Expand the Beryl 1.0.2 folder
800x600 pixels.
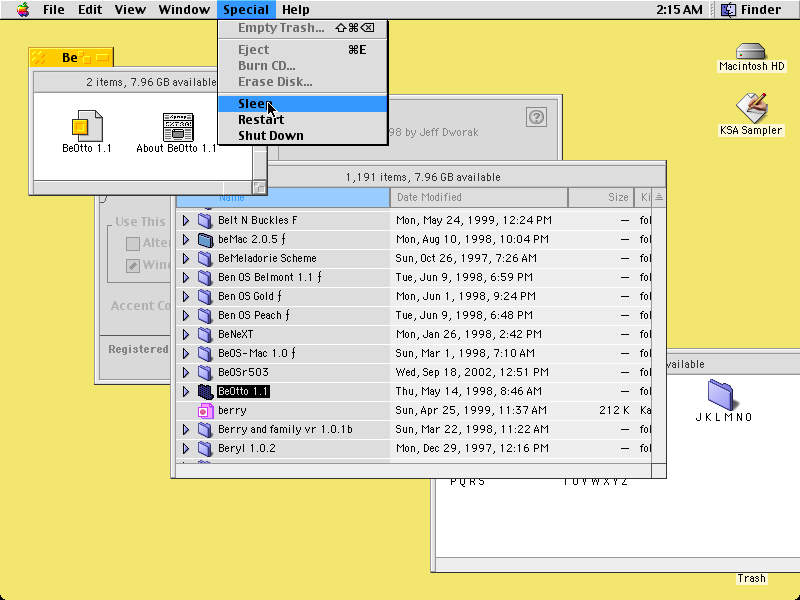click(x=186, y=448)
